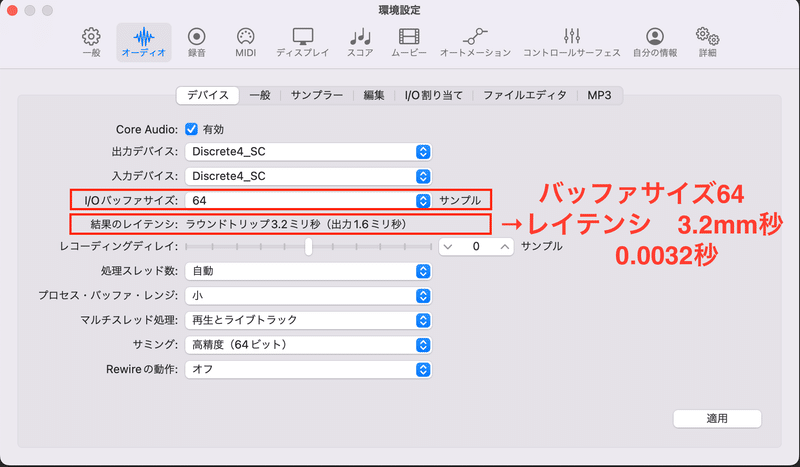Open the 自分の情報 profile preferences icon
Screen dimensions: 800x467
(655, 42)
